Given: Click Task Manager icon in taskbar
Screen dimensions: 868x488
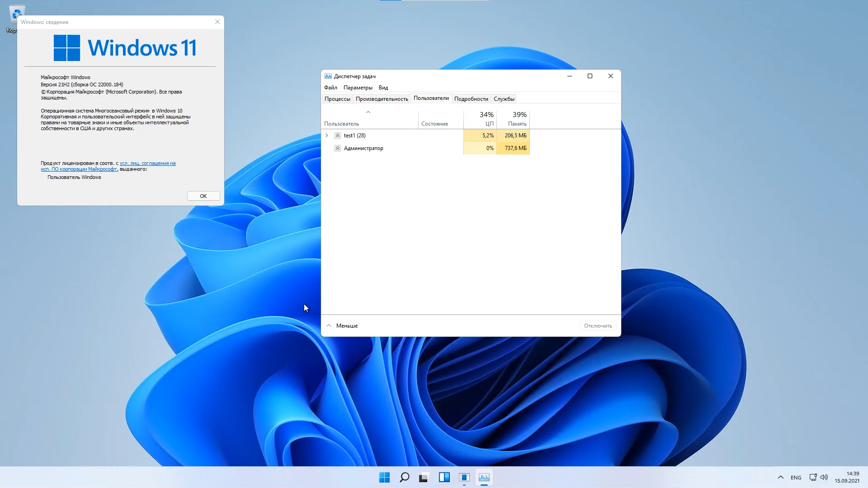Looking at the screenshot, I should 484,477.
